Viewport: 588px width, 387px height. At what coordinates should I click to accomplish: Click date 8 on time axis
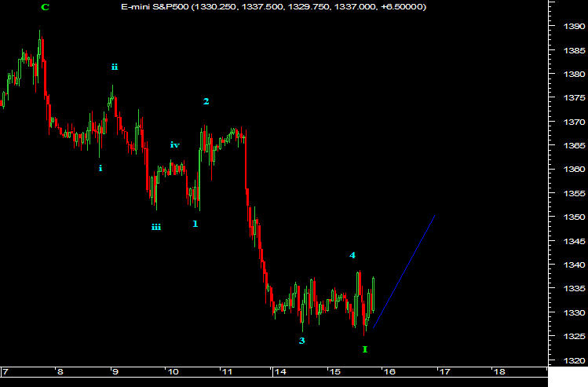point(60,372)
